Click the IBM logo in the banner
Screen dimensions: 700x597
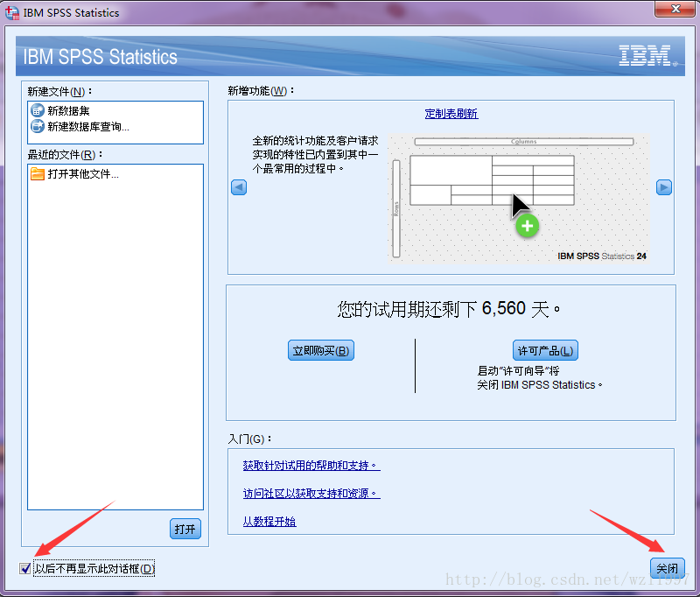click(647, 56)
